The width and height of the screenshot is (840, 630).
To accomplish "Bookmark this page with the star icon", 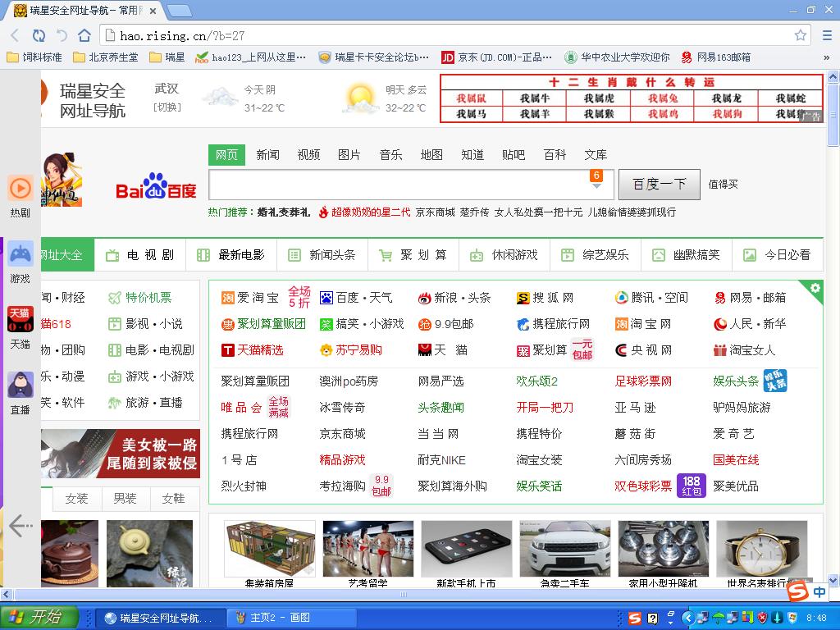I will [x=801, y=35].
